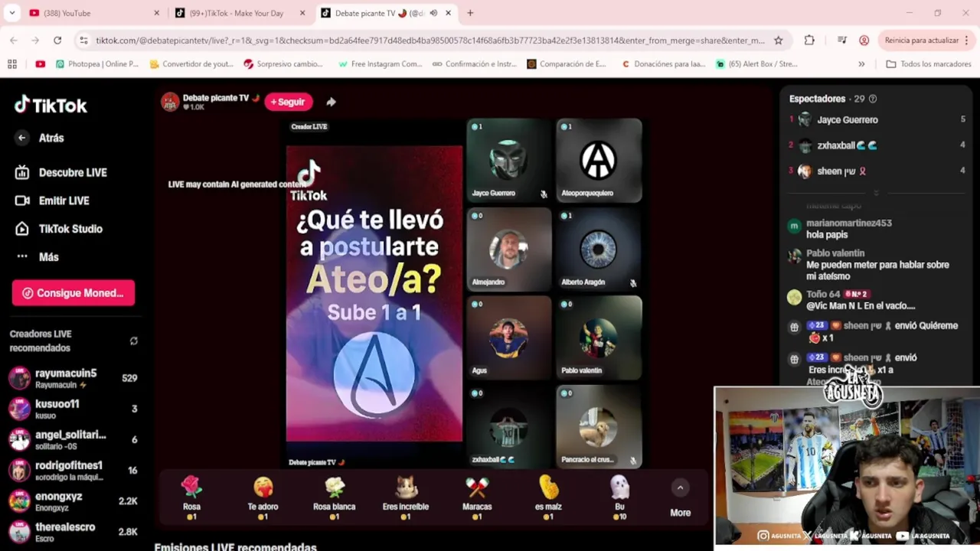
Task: Go back with the Atrás arrow icon
Action: pos(21,138)
